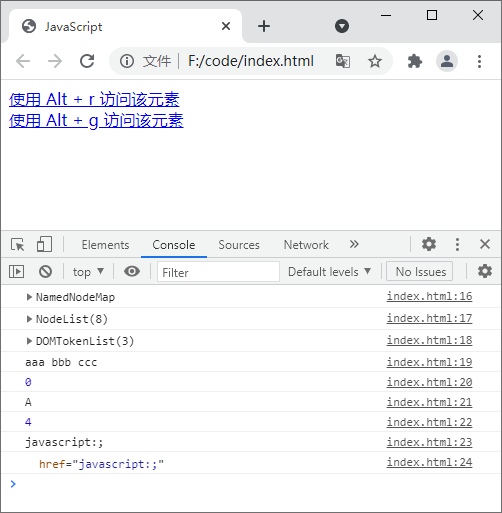The image size is (502, 513).
Task: Click the address bar URL F:/code/index.html
Action: click(251, 61)
